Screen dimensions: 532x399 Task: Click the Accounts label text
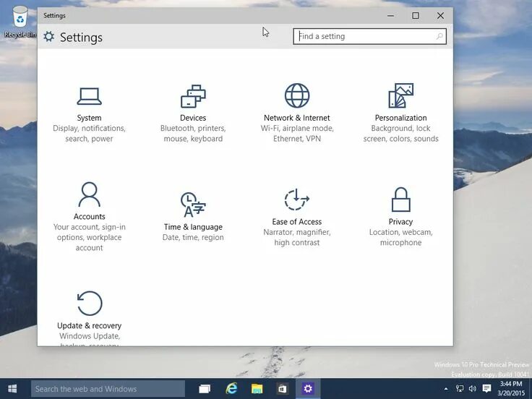pos(89,216)
